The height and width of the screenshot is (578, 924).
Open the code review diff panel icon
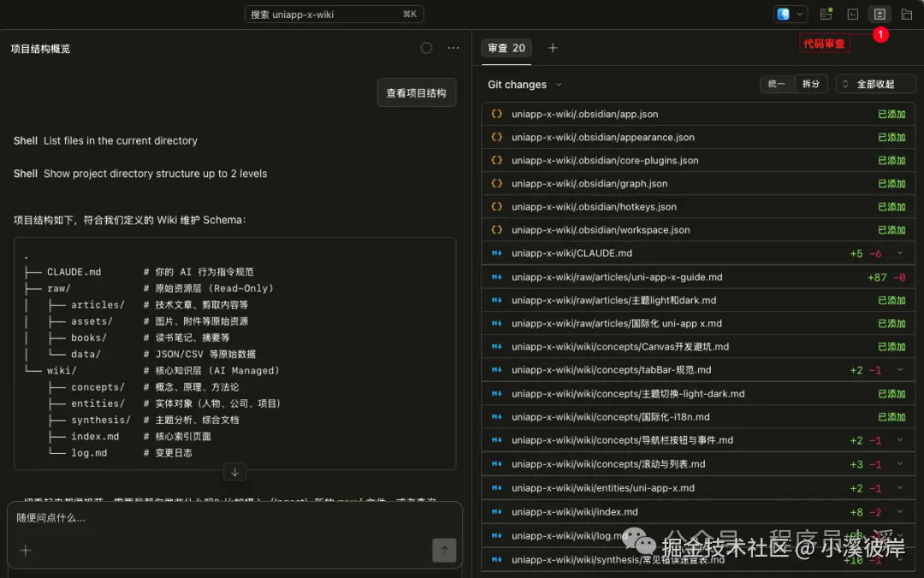point(880,15)
